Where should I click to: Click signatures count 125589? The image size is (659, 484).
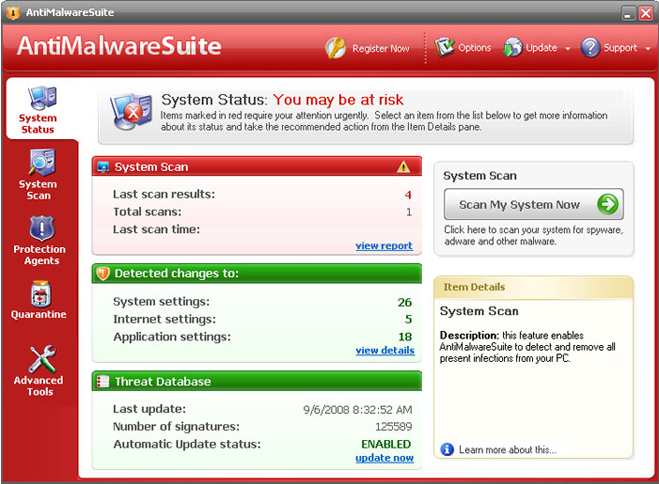[393, 427]
